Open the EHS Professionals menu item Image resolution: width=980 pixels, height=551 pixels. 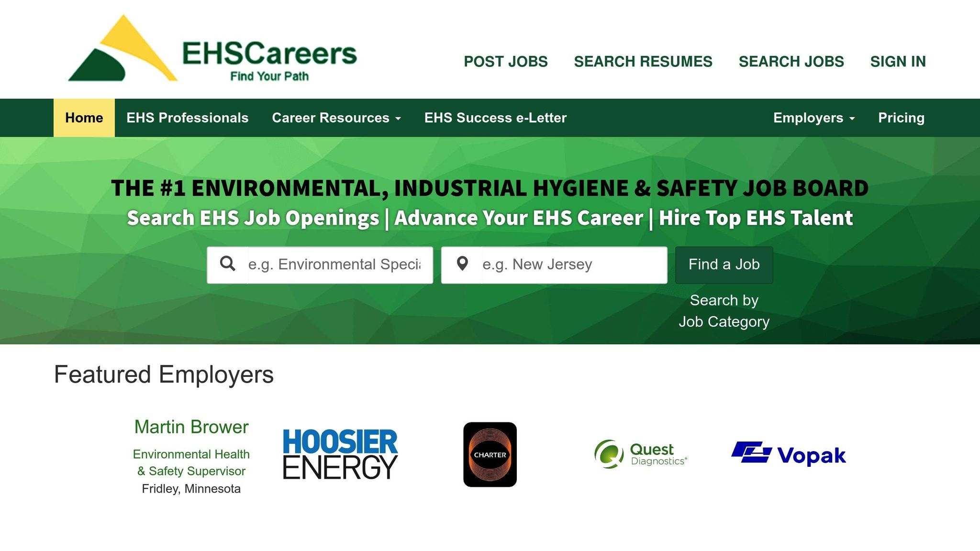coord(187,118)
